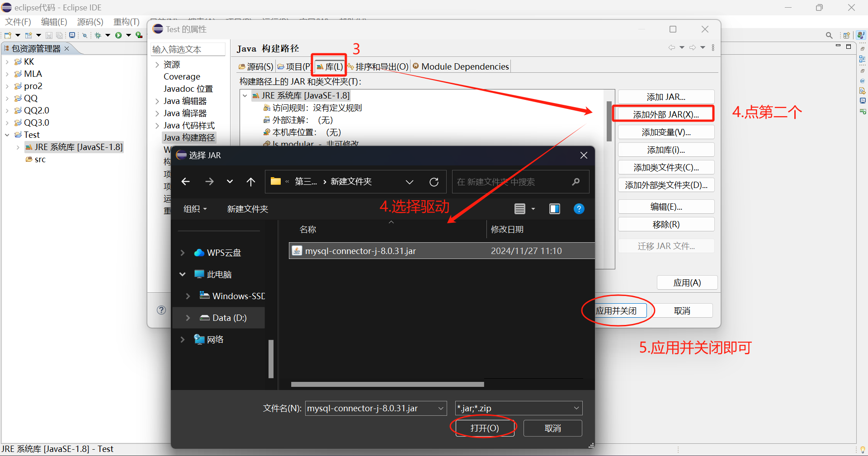Minimize the Eclipse editor area

point(838,46)
